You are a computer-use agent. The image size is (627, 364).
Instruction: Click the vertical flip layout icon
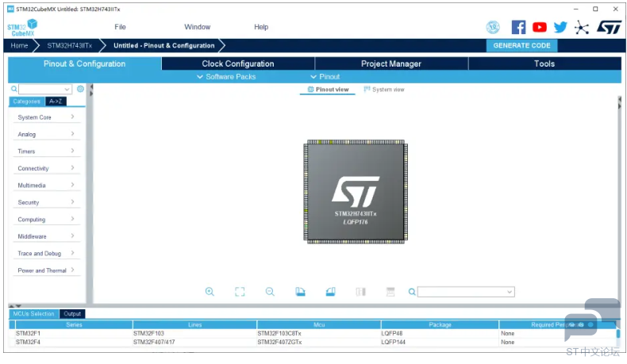(360, 292)
